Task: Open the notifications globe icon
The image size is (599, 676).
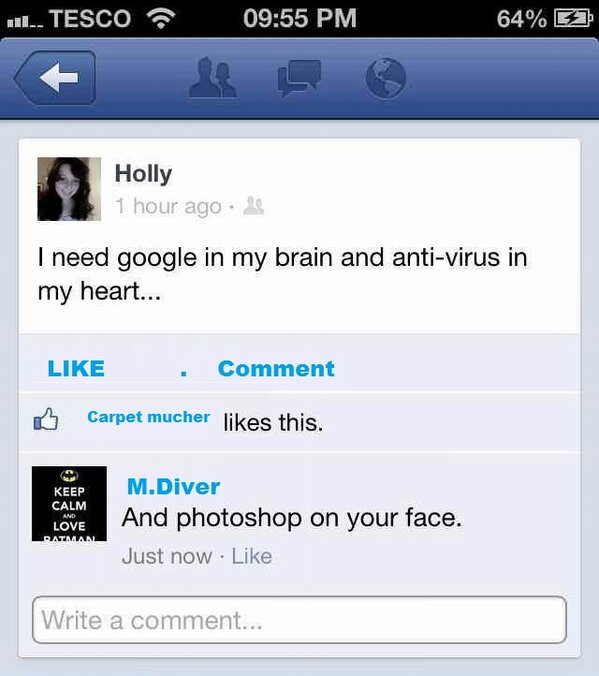Action: (x=386, y=78)
